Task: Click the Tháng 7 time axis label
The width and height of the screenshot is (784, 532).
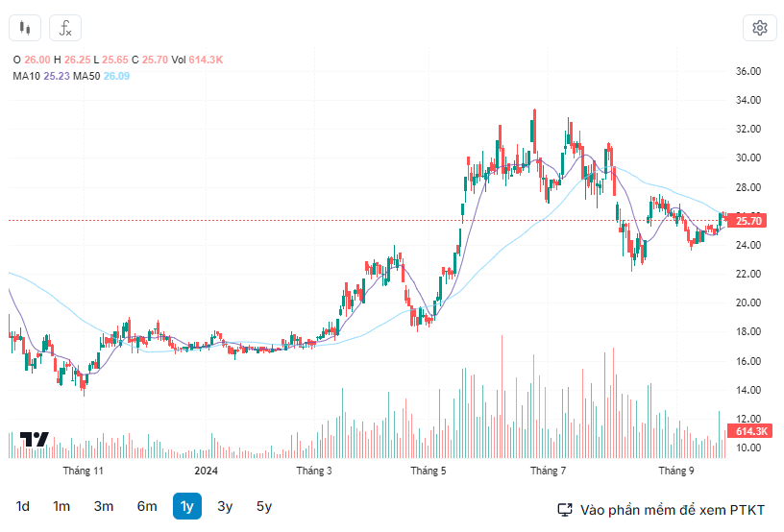Action: point(549,471)
